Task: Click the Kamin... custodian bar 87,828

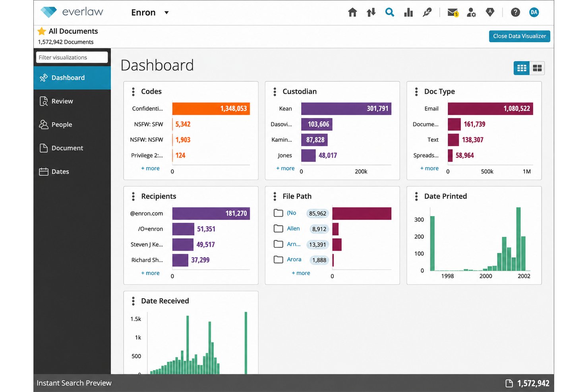Action: (x=314, y=140)
